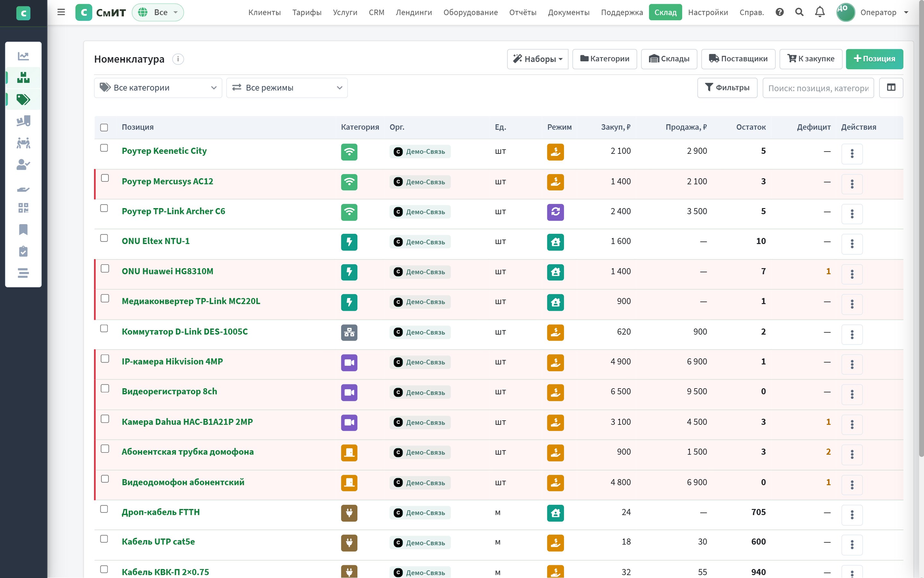Image resolution: width=924 pixels, height=578 pixels.
Task: Click mode icon for Роутер TP-Link Archer C6
Action: 555,212
